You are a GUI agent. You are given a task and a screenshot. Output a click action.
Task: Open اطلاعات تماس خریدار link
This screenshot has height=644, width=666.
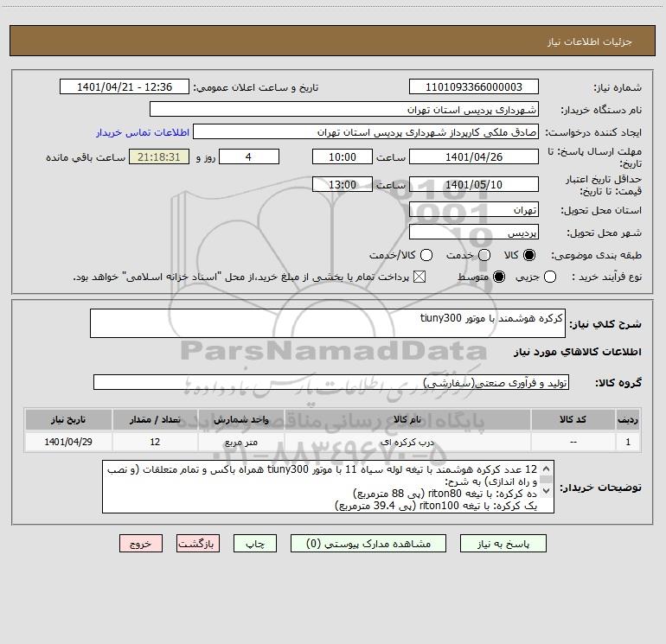143,132
